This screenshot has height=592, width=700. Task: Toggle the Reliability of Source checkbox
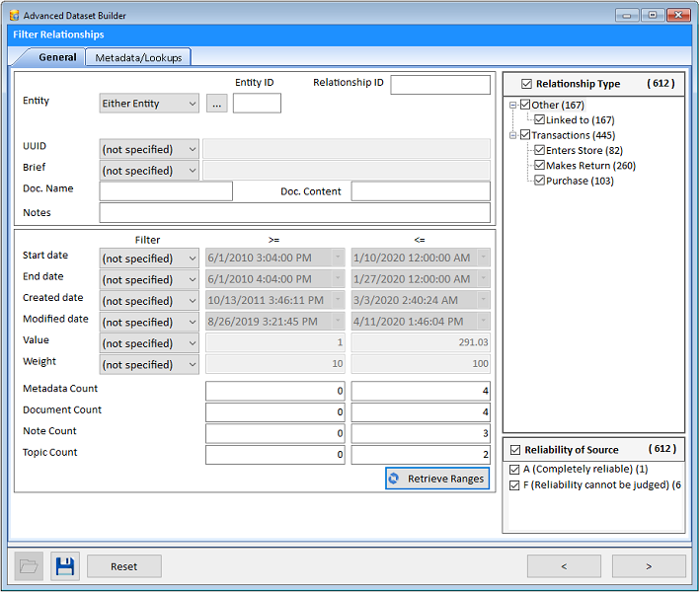point(515,450)
